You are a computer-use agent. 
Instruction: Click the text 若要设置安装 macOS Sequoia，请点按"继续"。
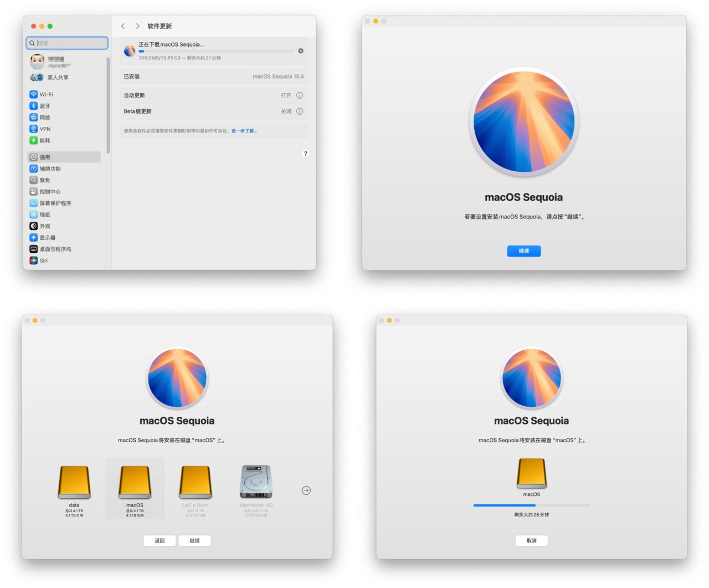point(524,217)
